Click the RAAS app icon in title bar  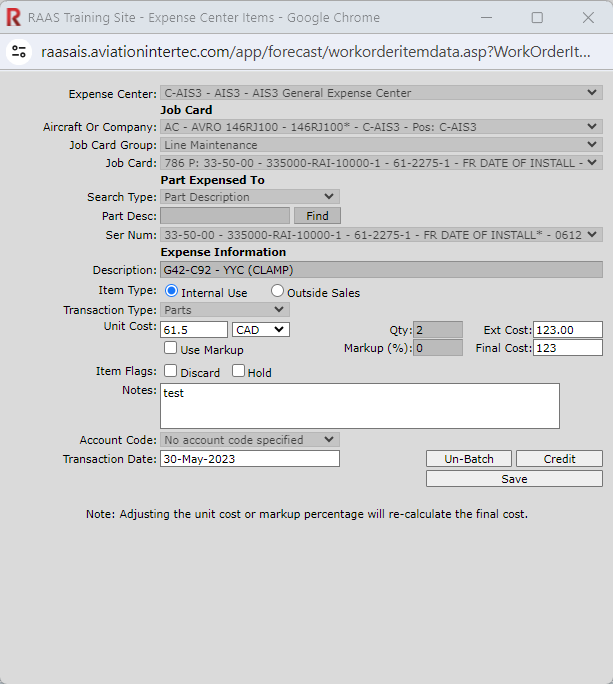(x=14, y=18)
